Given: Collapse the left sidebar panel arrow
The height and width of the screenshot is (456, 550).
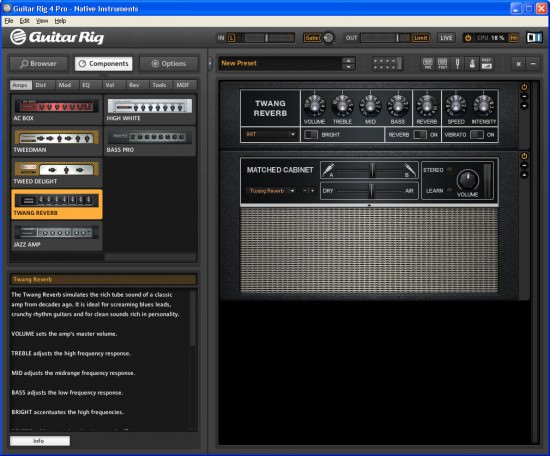Looking at the screenshot, I should [x=210, y=64].
